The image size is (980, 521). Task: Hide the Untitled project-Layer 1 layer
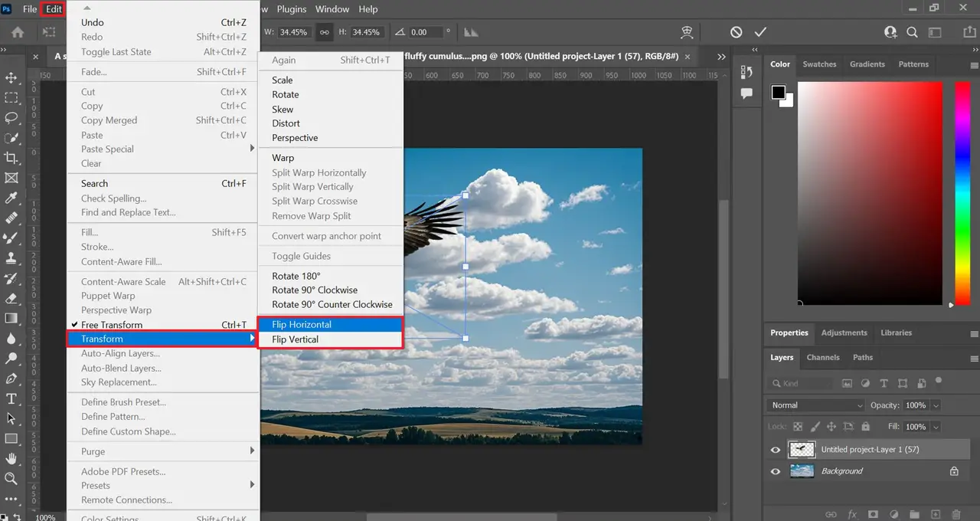776,450
